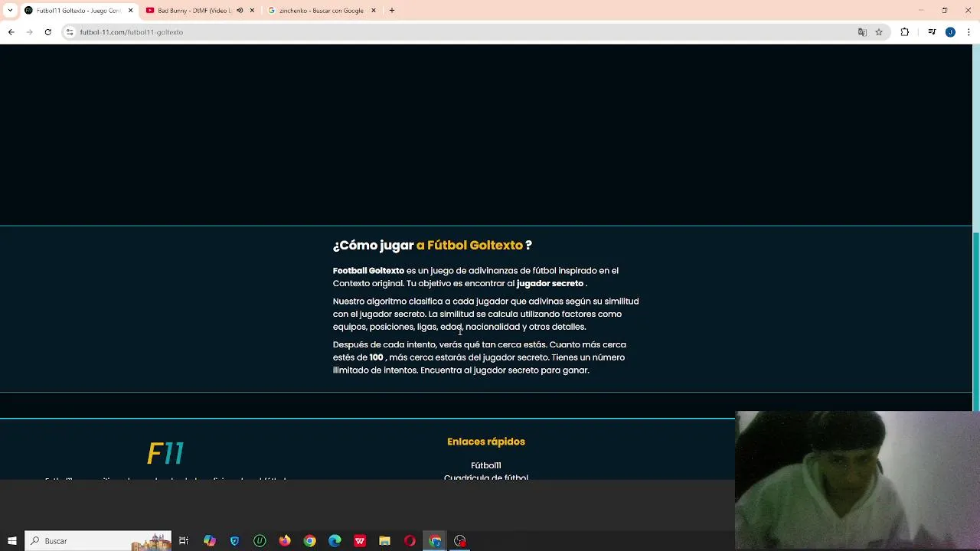Click the Google Translate page icon
The width and height of the screenshot is (980, 551).
tap(862, 32)
